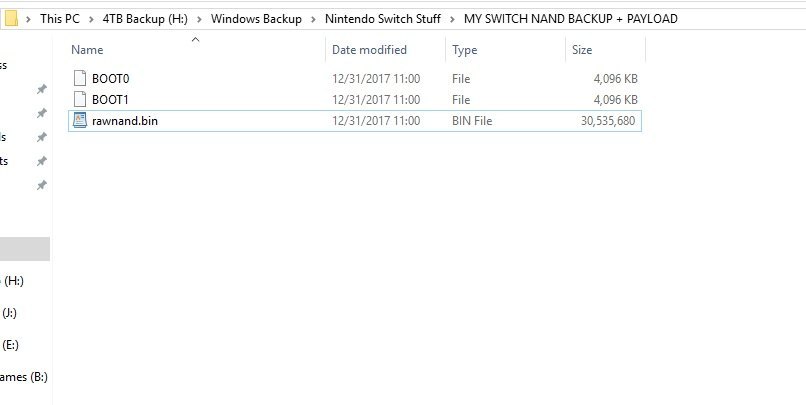The image size is (806, 405).
Task: Expand the chevron after 4TB Backup (H:)
Action: (x=199, y=19)
